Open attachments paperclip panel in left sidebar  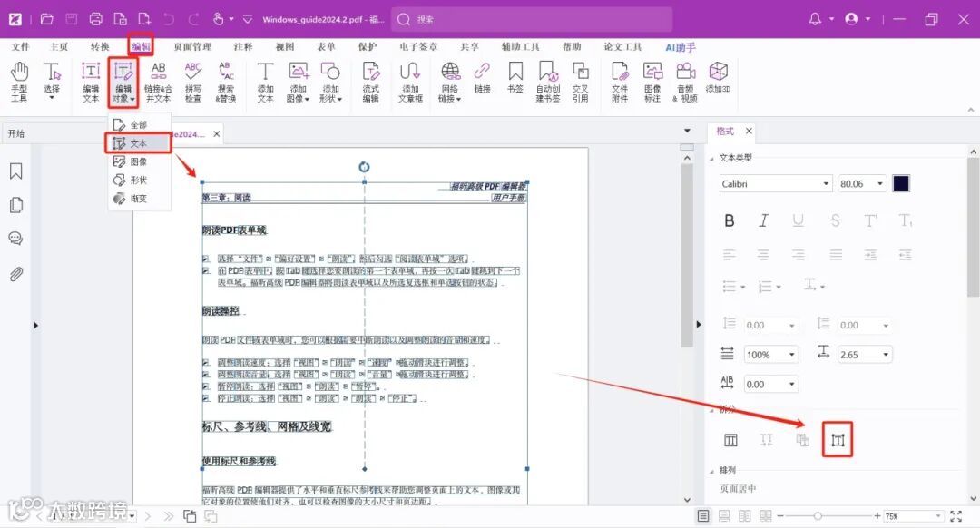click(16, 274)
